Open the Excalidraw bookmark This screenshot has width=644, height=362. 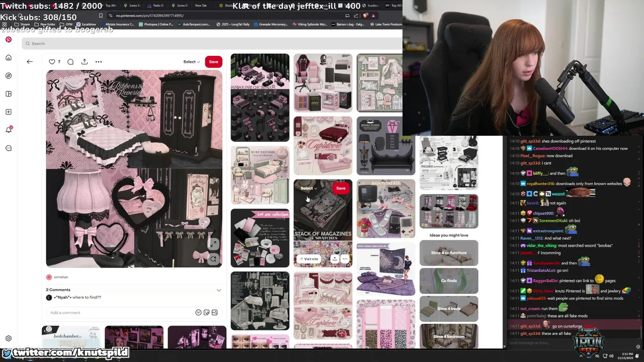86,24
